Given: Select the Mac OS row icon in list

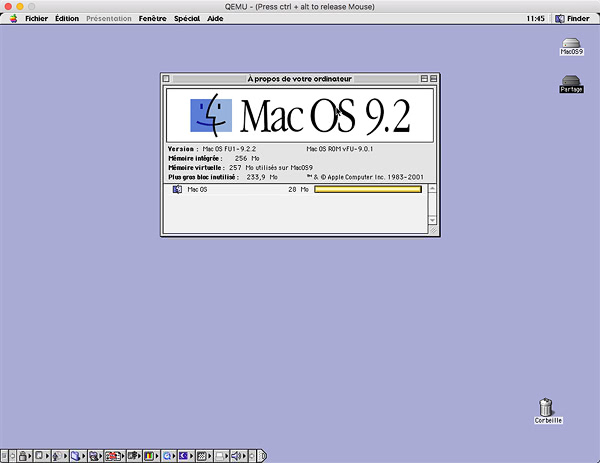Looking at the screenshot, I should point(177,189).
